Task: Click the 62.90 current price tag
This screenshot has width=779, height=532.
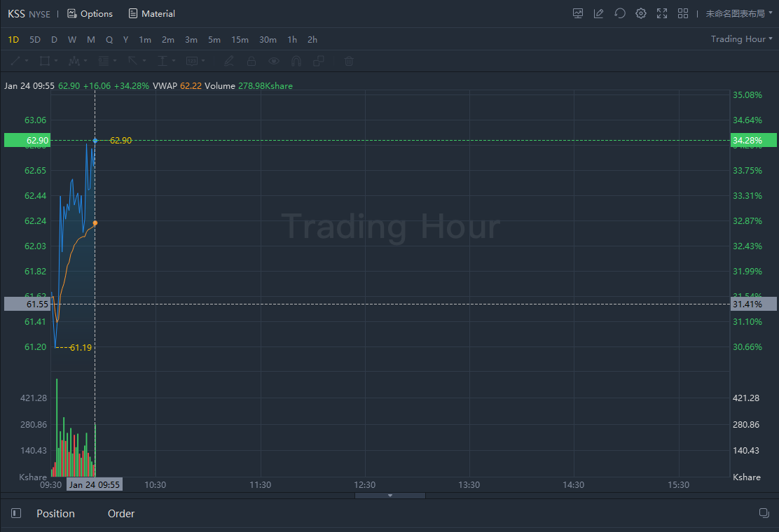Action: (x=27, y=141)
